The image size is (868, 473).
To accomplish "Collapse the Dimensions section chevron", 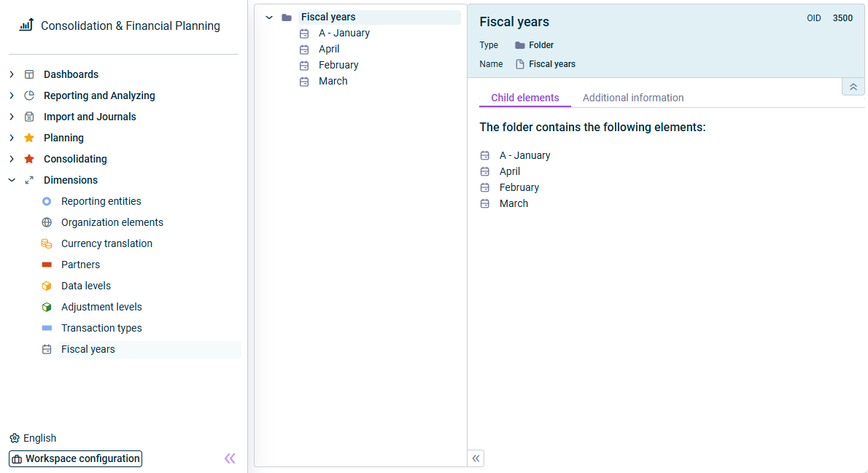I will 12,180.
